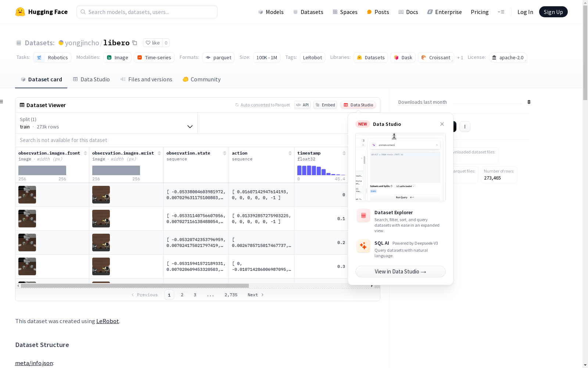Sort by timestamp column

(x=344, y=153)
